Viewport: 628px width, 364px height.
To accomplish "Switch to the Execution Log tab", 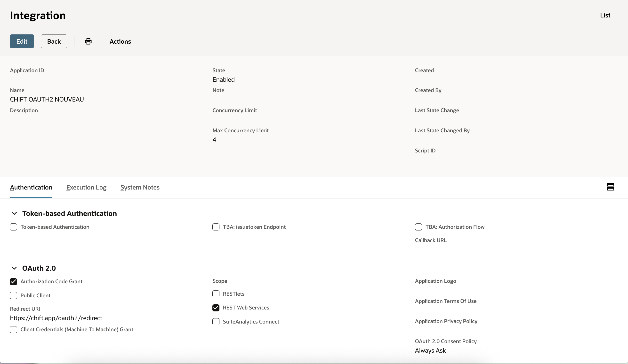I will [86, 187].
